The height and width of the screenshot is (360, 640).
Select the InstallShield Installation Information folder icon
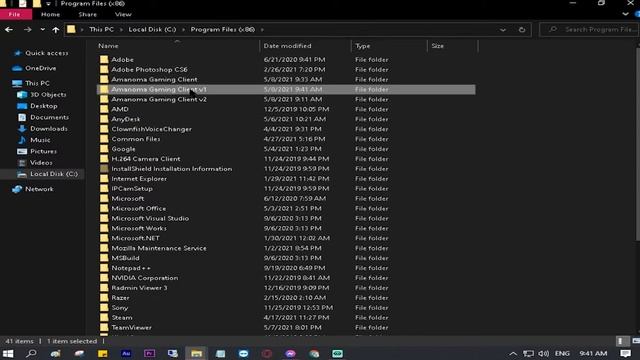pos(104,169)
